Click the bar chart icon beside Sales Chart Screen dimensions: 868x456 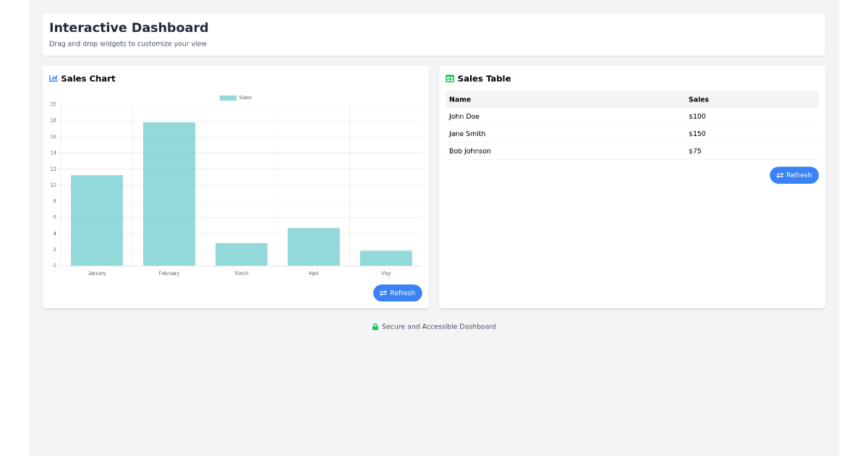coord(54,78)
